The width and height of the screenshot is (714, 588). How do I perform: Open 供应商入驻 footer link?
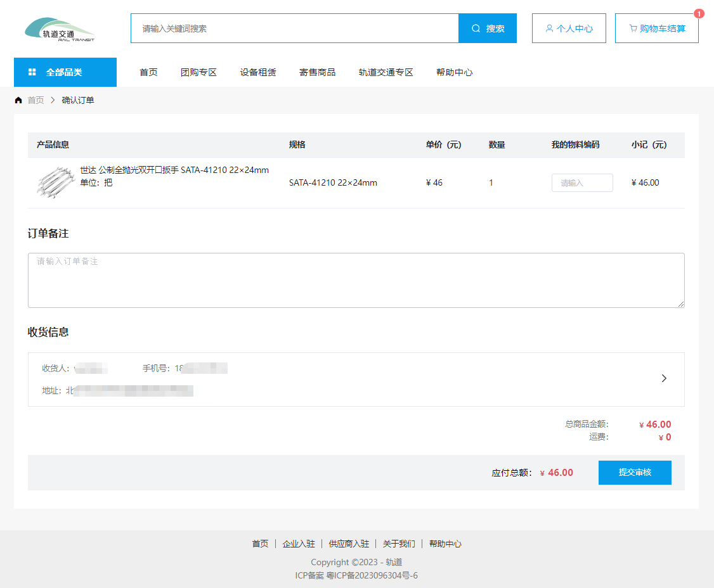349,544
